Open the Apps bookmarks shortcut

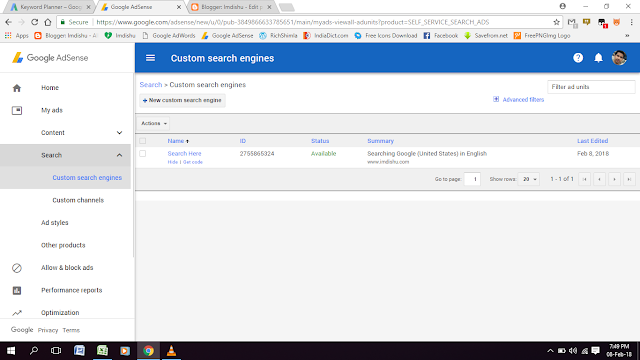pyautogui.click(x=16, y=36)
